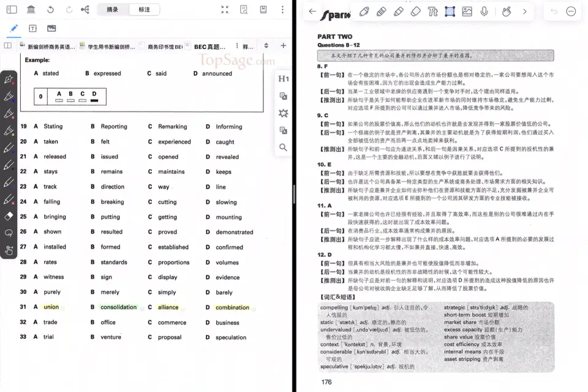This screenshot has width=588, height=392.
Task: Select the text box tool
Action: (32, 29)
